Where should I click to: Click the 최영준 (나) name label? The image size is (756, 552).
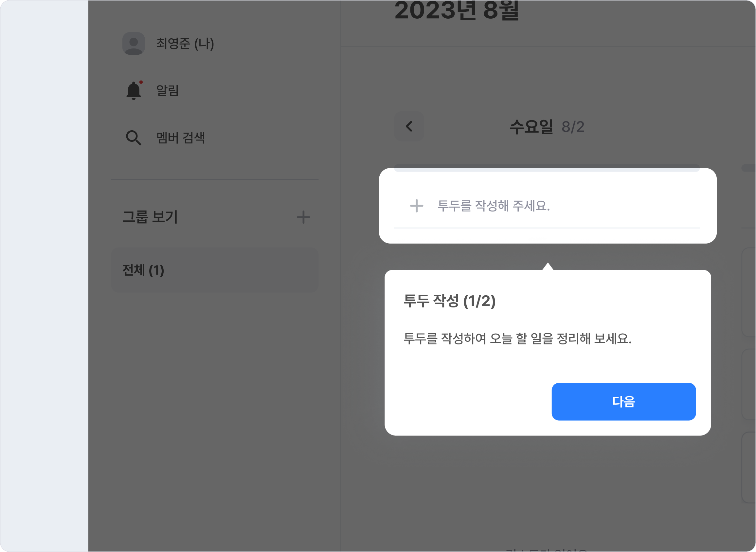pyautogui.click(x=185, y=44)
